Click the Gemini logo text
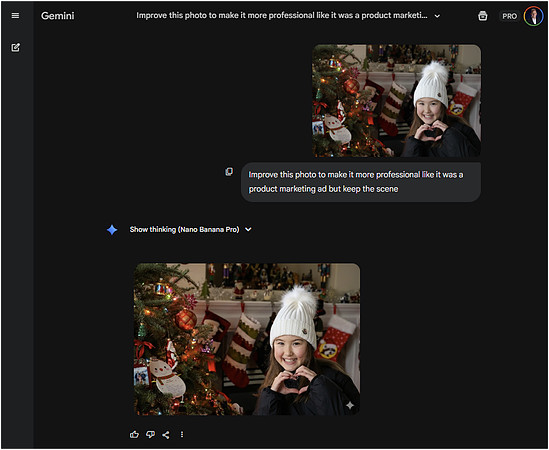This screenshot has width=549, height=450. click(57, 16)
